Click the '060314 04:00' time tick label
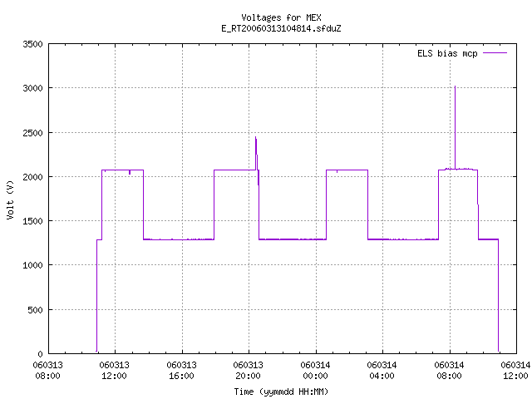This screenshot has height=399, width=532. (x=382, y=371)
